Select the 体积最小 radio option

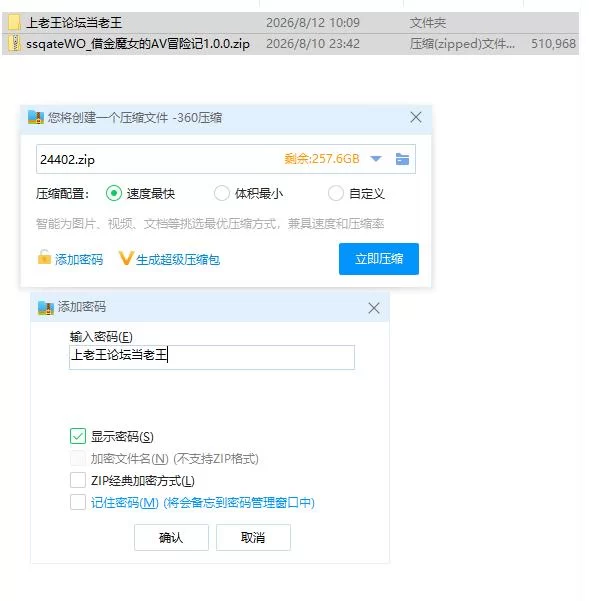click(221, 193)
